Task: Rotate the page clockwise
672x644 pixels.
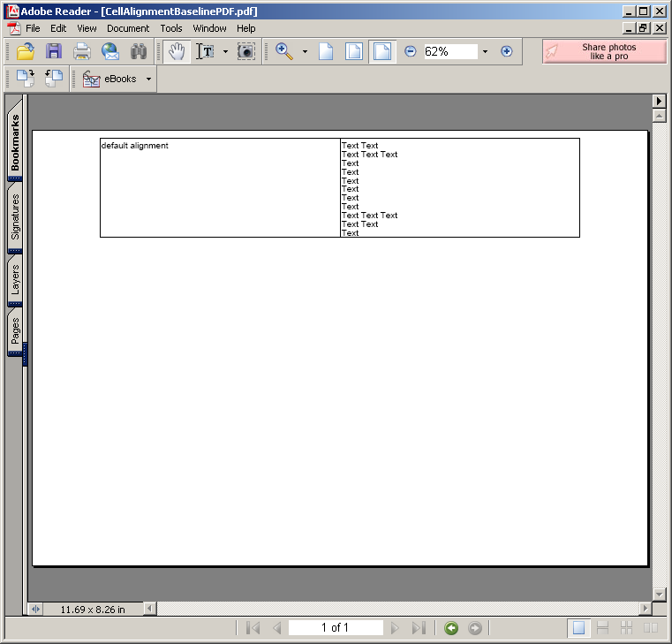Action: (26, 79)
